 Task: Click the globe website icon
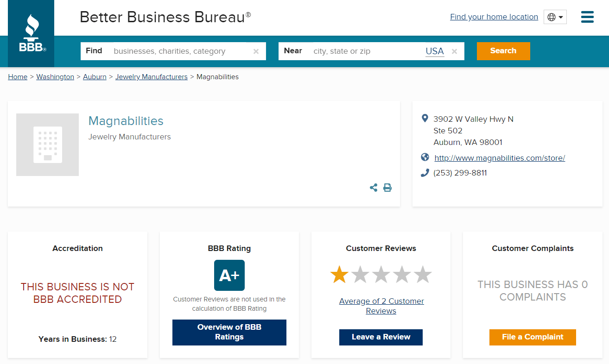tap(425, 157)
